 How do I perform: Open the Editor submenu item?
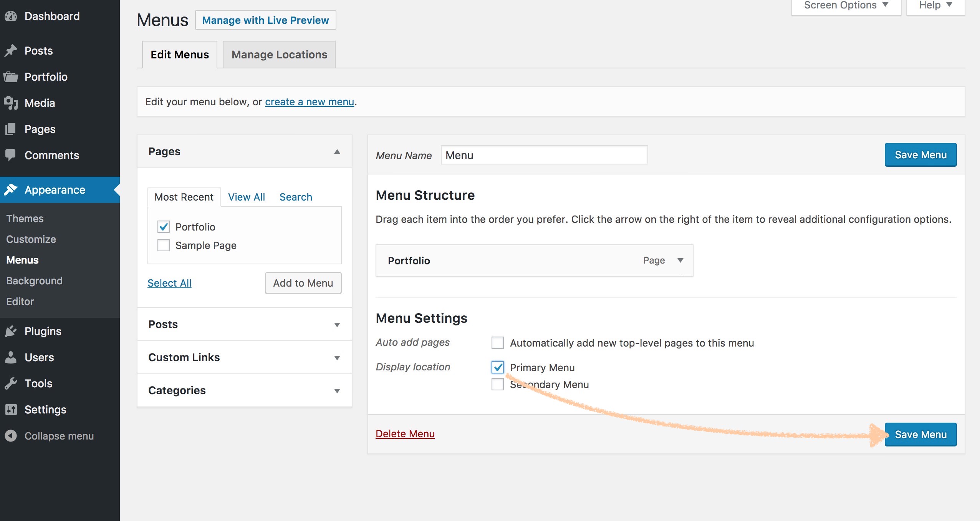point(20,302)
